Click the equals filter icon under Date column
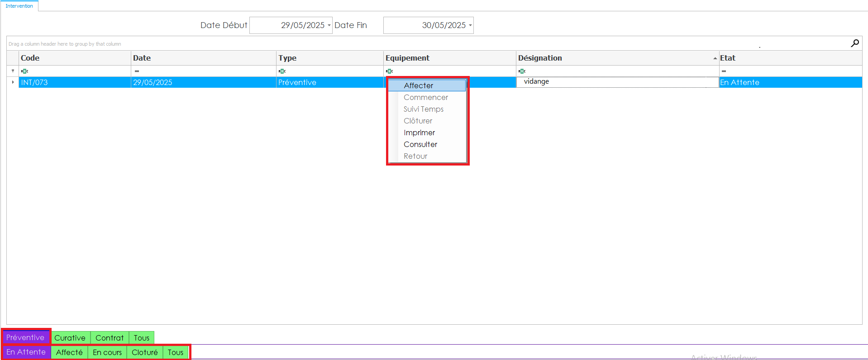This screenshot has width=868, height=360. coord(137,71)
